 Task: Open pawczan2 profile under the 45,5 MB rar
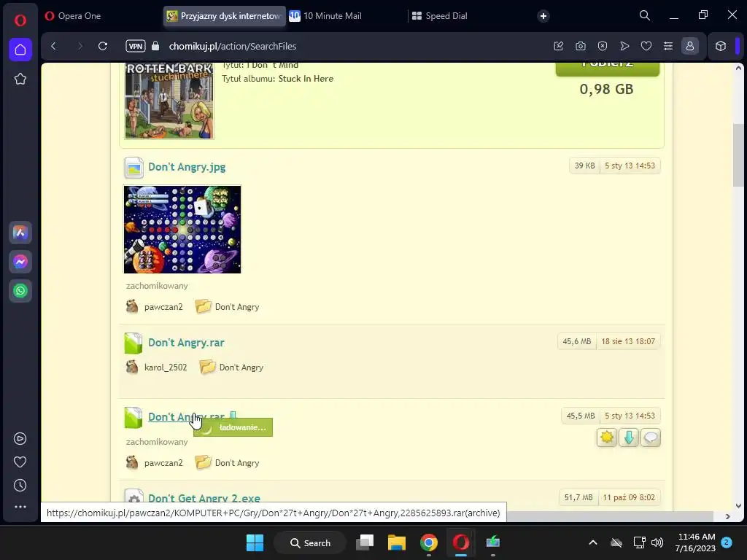[x=163, y=463]
